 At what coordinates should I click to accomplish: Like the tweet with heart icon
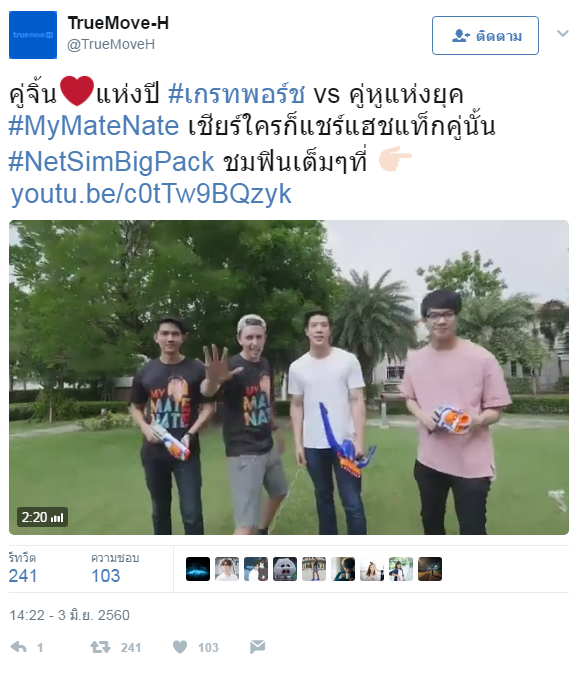click(x=180, y=647)
